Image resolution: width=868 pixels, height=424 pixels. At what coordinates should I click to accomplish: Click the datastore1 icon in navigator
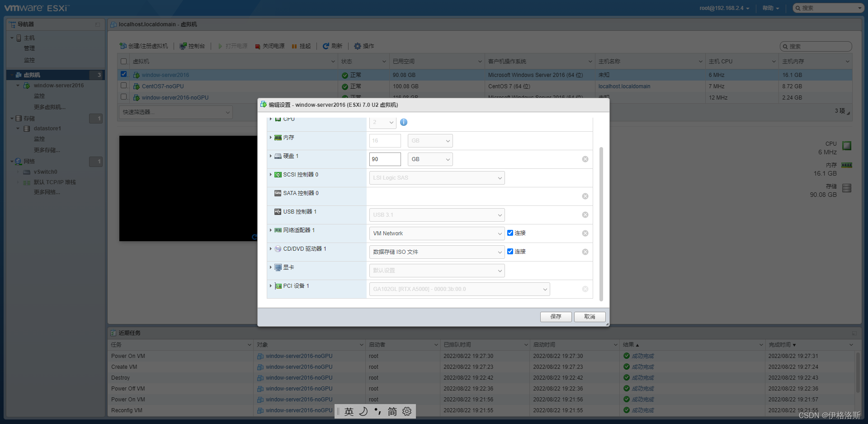click(27, 129)
